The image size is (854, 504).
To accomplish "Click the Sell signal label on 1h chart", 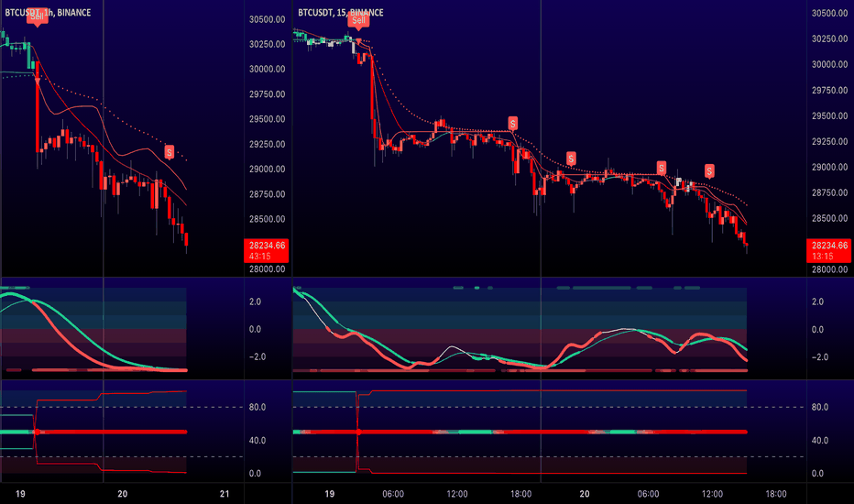I will point(37,16).
